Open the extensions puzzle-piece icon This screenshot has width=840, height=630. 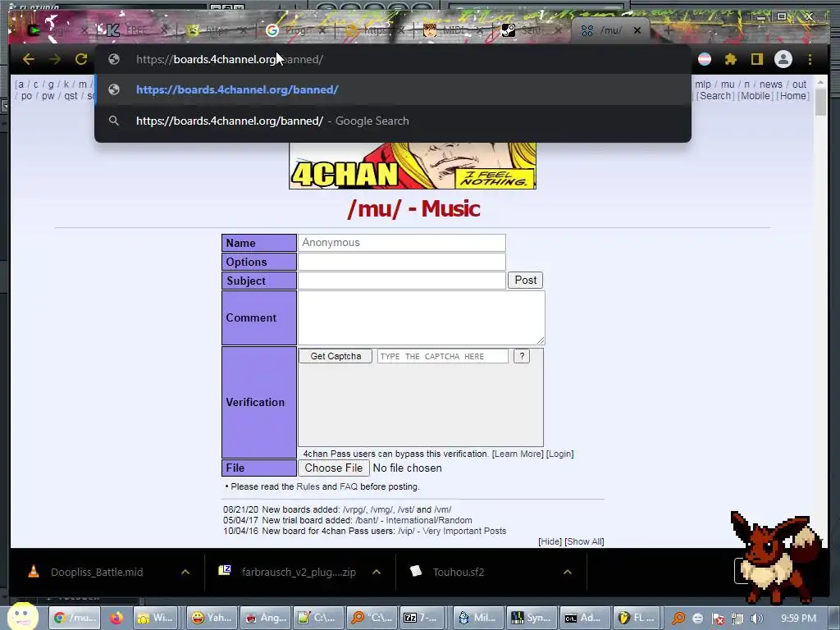click(731, 59)
